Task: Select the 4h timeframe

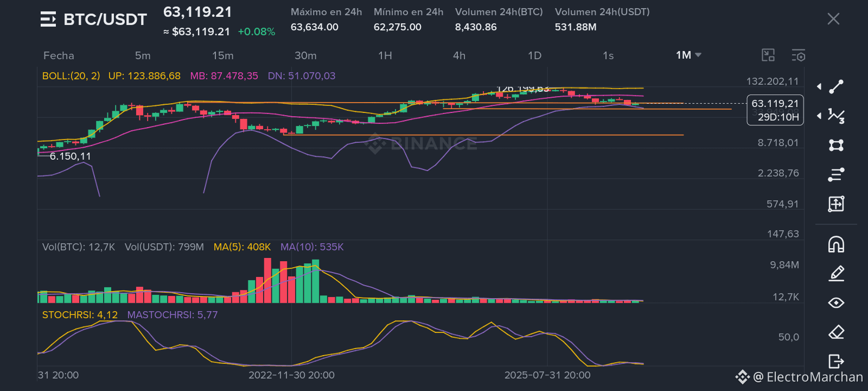Action: (x=459, y=55)
